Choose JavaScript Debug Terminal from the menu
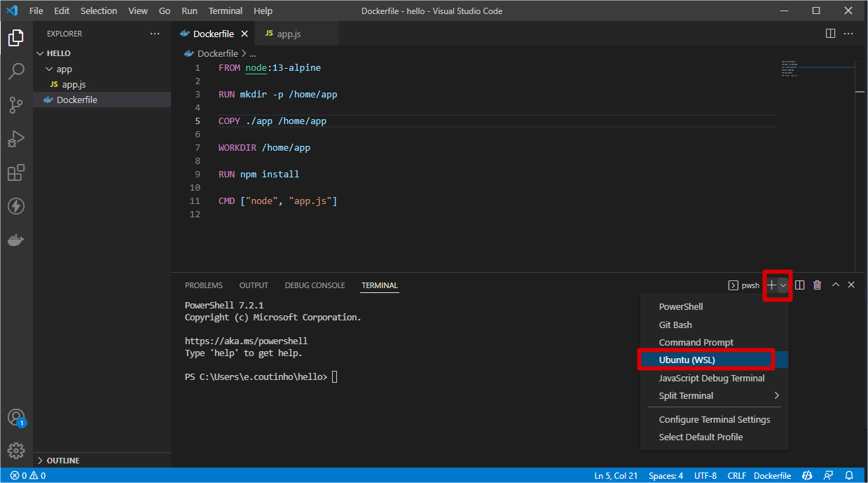The height and width of the screenshot is (483, 868). [x=715, y=379]
